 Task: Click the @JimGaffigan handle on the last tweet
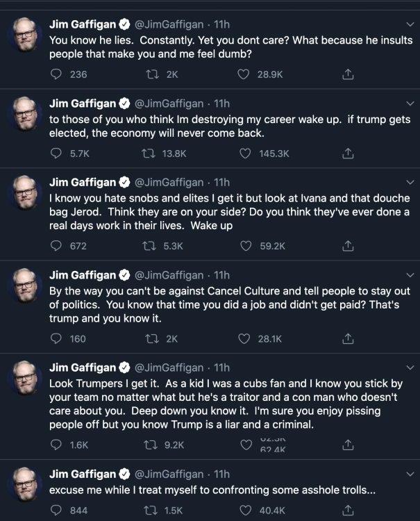coord(171,474)
